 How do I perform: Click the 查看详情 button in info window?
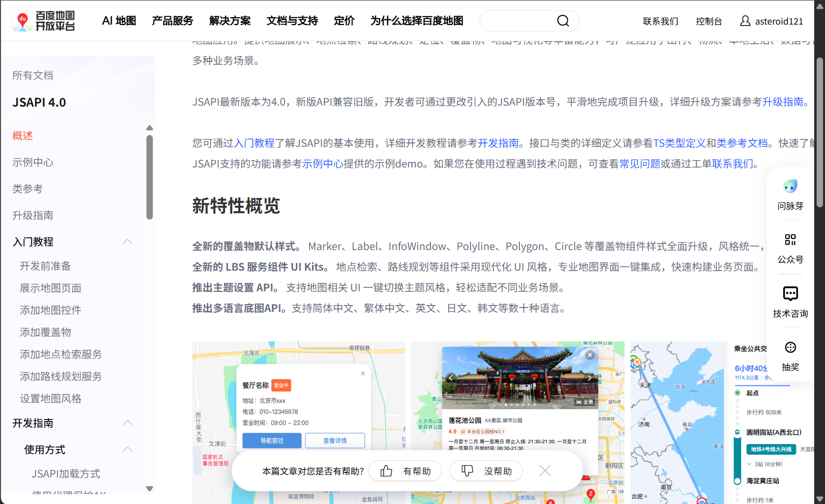(x=335, y=441)
